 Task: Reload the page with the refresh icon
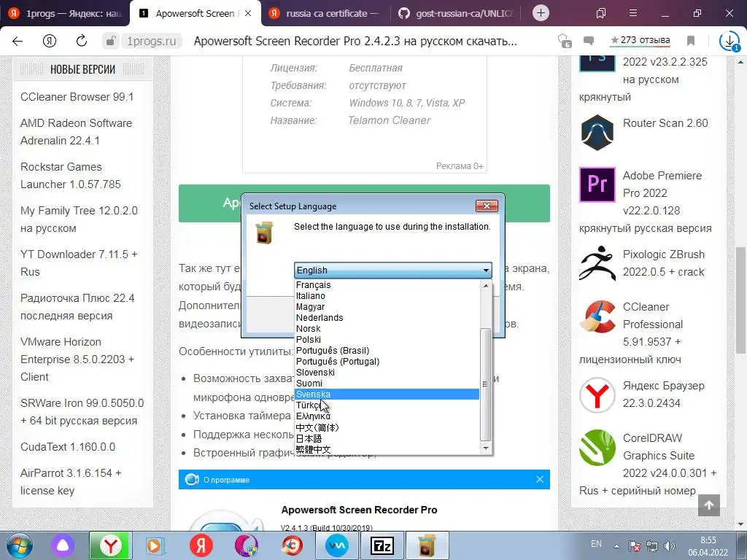[x=82, y=41]
